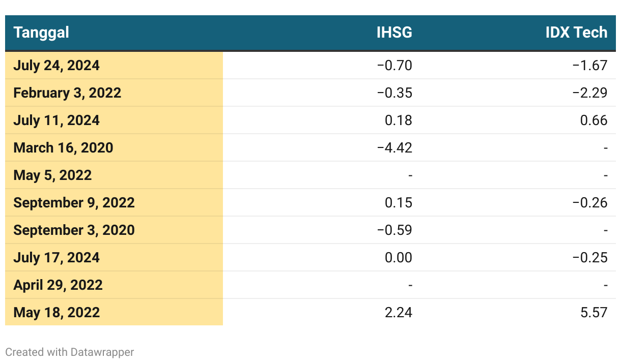Click the IDX Tech value −2.29
Image resolution: width=621 pixels, height=364 pixels.
click(x=590, y=93)
